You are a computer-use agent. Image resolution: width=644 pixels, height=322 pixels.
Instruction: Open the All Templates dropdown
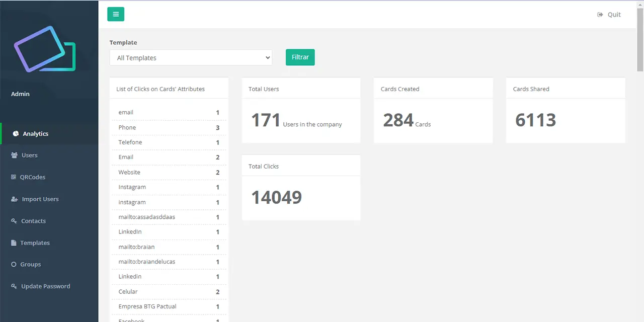point(191,58)
